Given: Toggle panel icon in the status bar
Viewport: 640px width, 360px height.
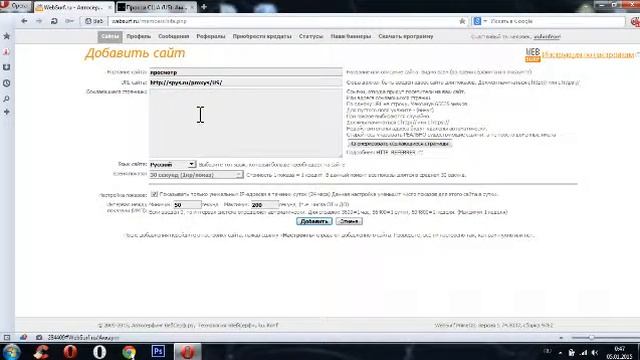Looking at the screenshot, I should pos(7,338).
